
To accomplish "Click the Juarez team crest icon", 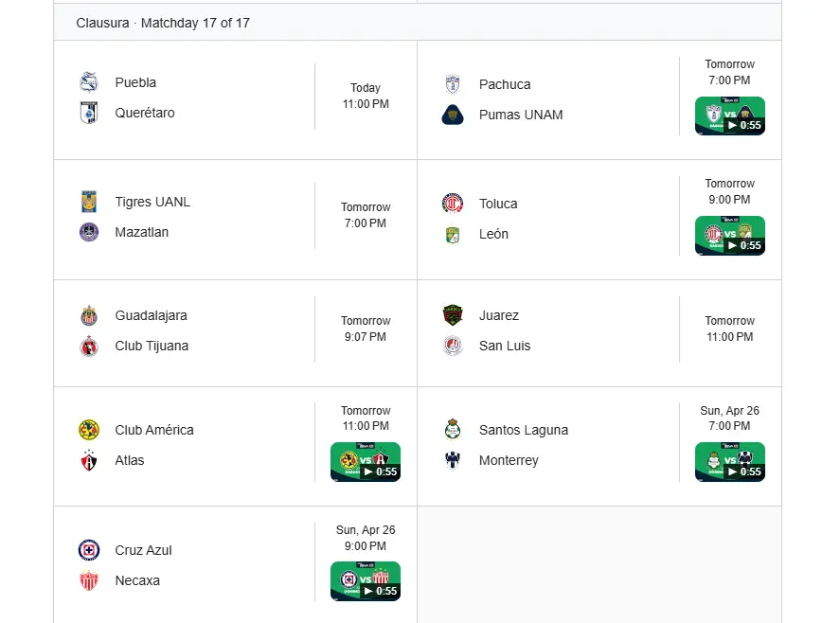I will (453, 315).
